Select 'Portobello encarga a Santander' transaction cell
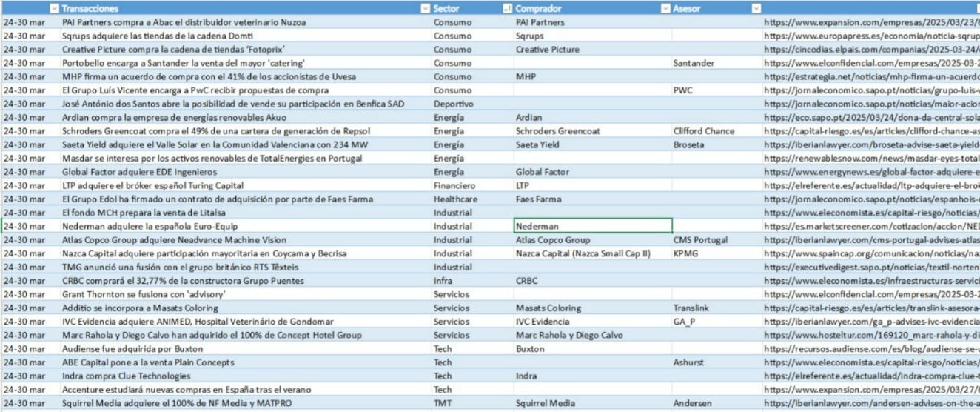The width and height of the screenshot is (980, 412). point(246,63)
